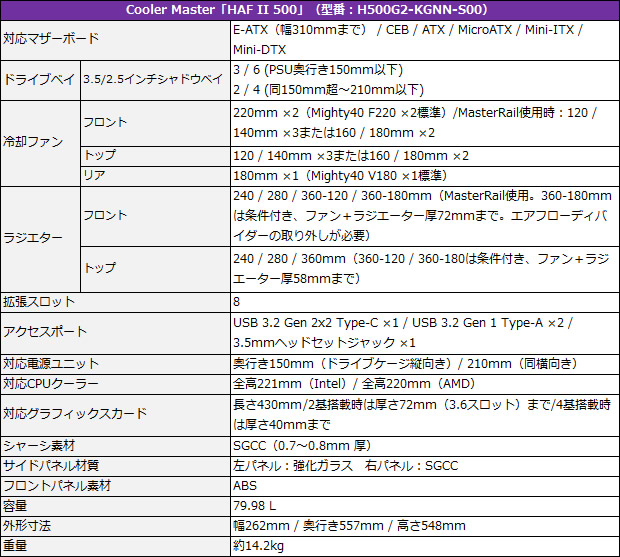Select the 'ラジエター' category cell
This screenshot has width=620, height=557.
(x=40, y=240)
